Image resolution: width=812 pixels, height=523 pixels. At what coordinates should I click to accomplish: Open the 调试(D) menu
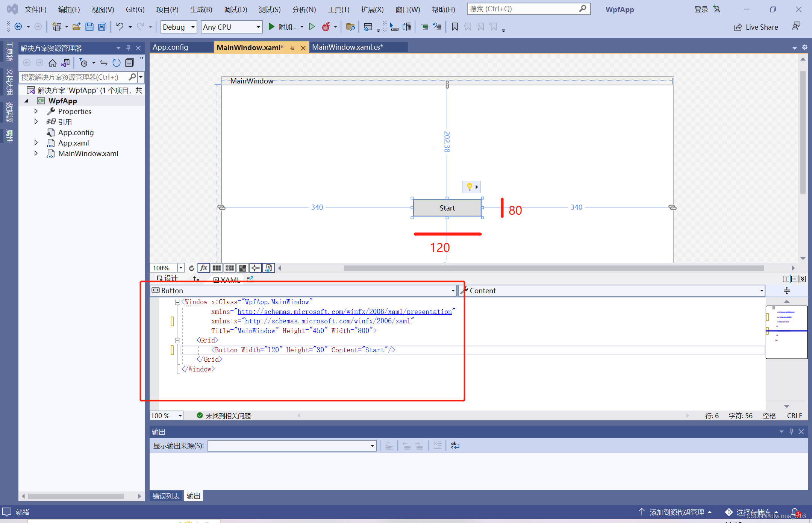235,9
